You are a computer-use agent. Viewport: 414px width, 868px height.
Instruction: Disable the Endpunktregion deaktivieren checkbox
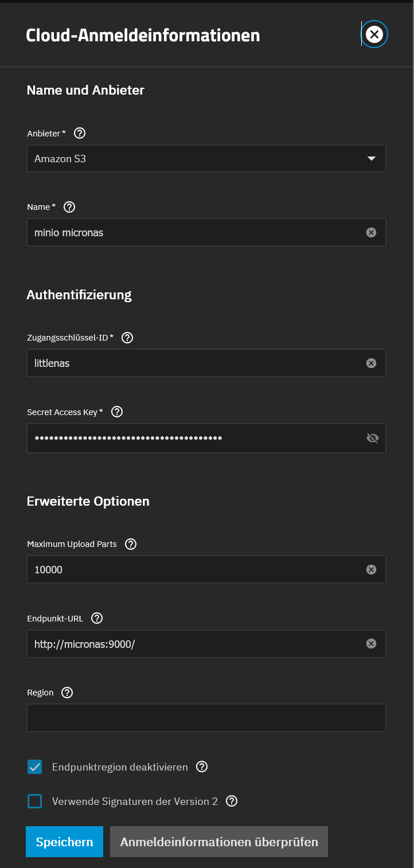(x=34, y=767)
